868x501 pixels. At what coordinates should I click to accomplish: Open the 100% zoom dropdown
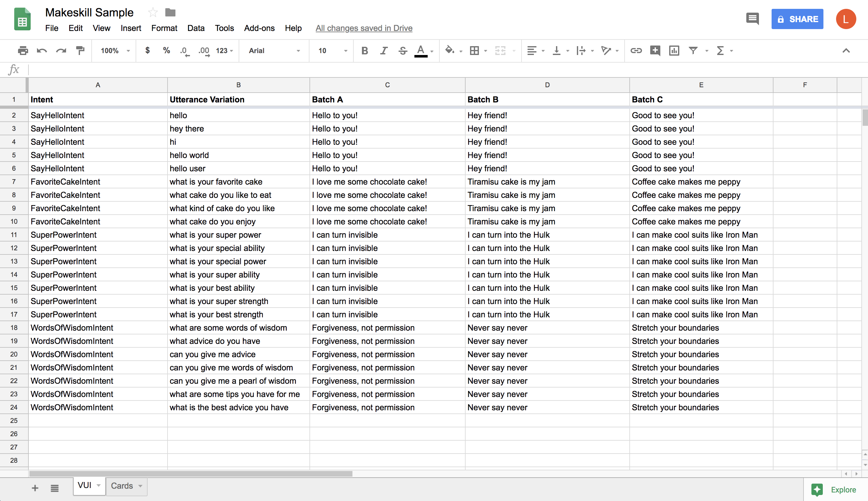tap(115, 51)
